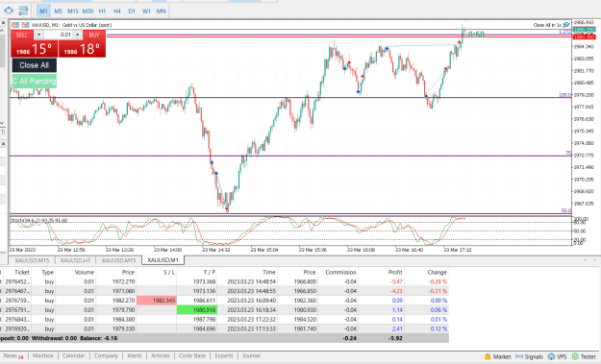Sort trades by Volume column

(x=85, y=272)
